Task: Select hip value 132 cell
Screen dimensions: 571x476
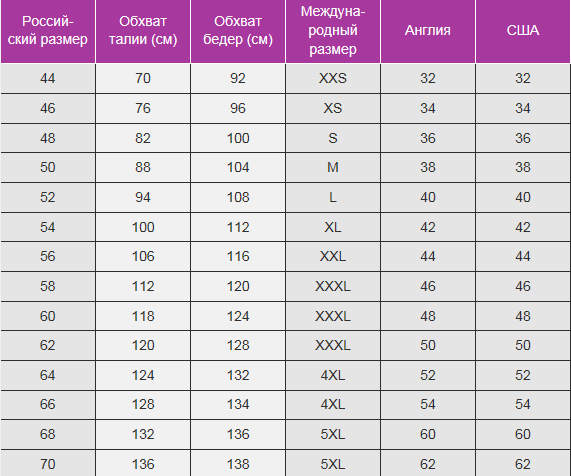Action: pos(238,375)
